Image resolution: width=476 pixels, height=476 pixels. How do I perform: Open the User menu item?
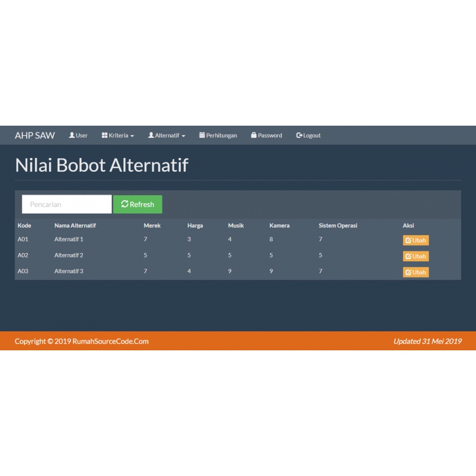[x=78, y=135]
